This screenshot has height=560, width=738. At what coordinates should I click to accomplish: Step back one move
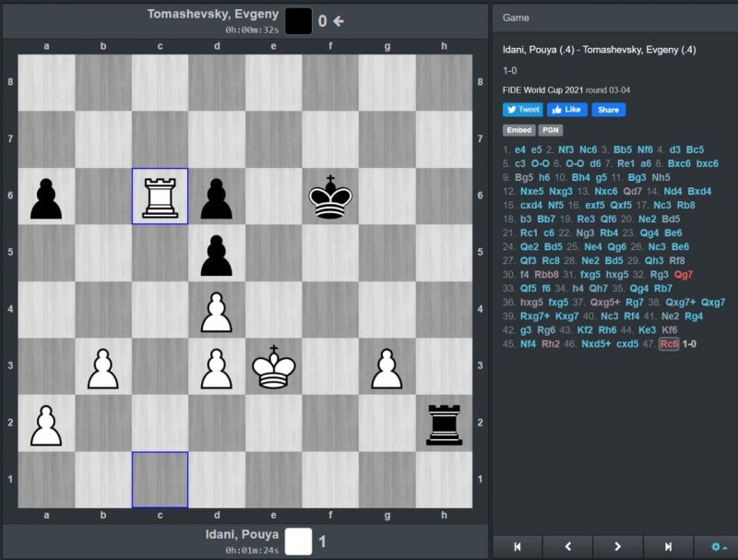point(567,546)
